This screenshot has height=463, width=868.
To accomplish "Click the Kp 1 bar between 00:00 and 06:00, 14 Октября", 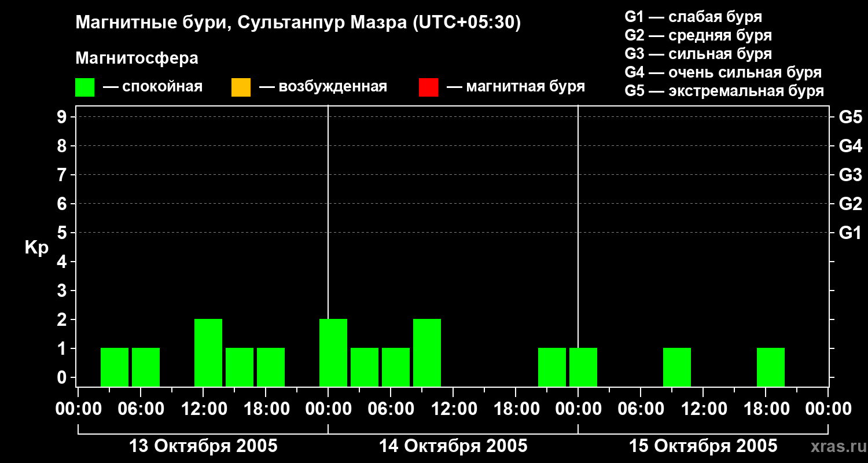I will coord(365,368).
